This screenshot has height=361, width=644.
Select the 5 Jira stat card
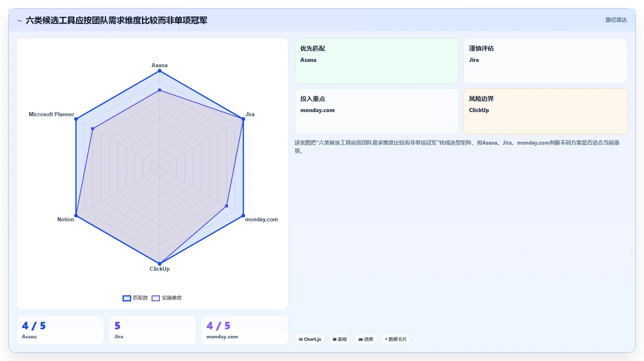point(152,330)
